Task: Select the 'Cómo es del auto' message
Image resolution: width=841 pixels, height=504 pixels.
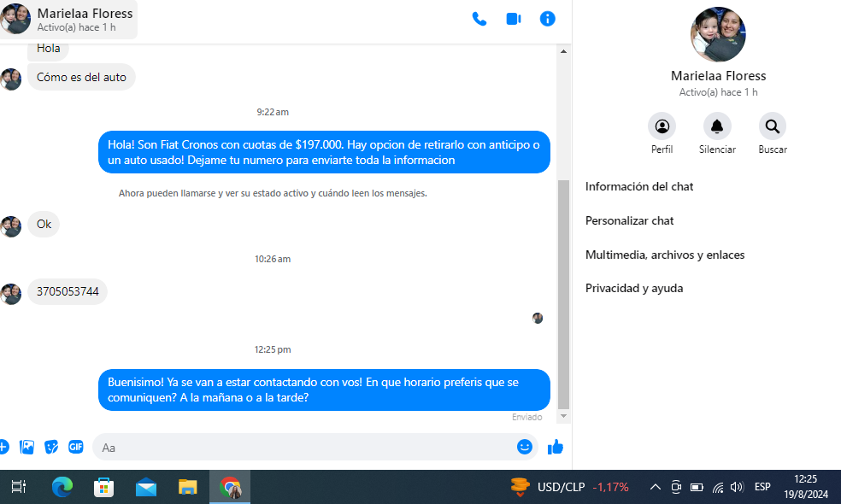Action: [81, 77]
